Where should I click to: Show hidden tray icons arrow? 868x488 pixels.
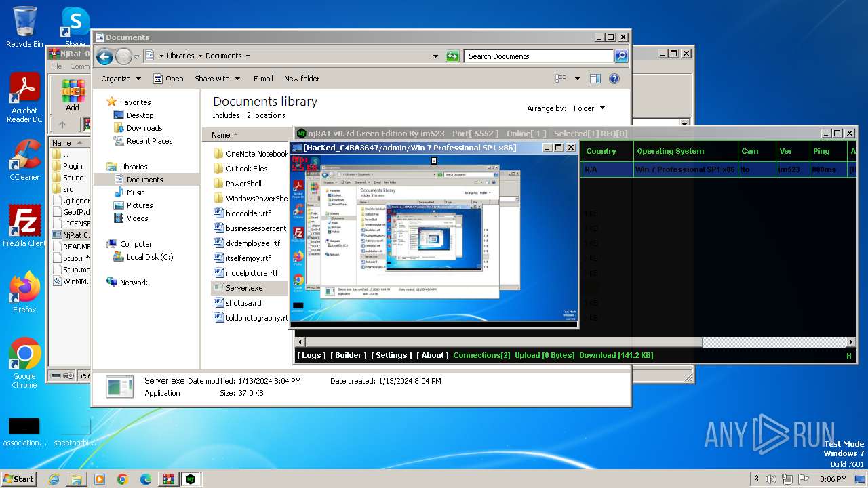tap(756, 479)
